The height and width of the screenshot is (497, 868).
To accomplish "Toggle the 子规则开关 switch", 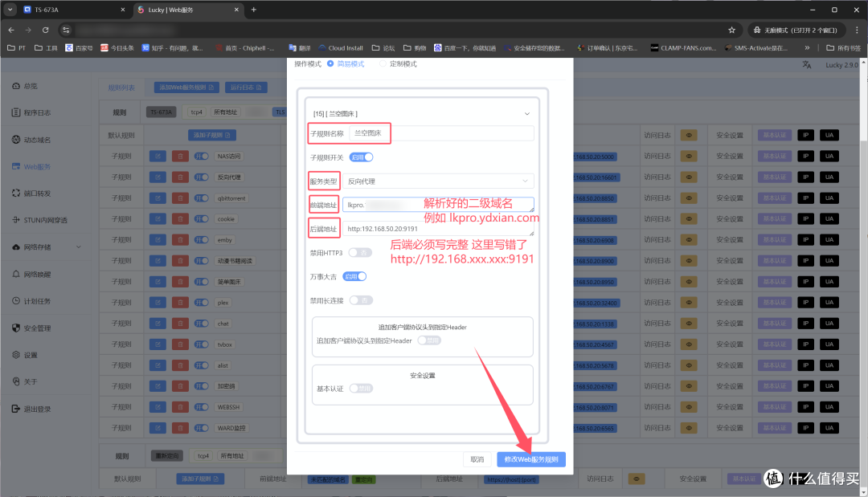I will [x=361, y=157].
